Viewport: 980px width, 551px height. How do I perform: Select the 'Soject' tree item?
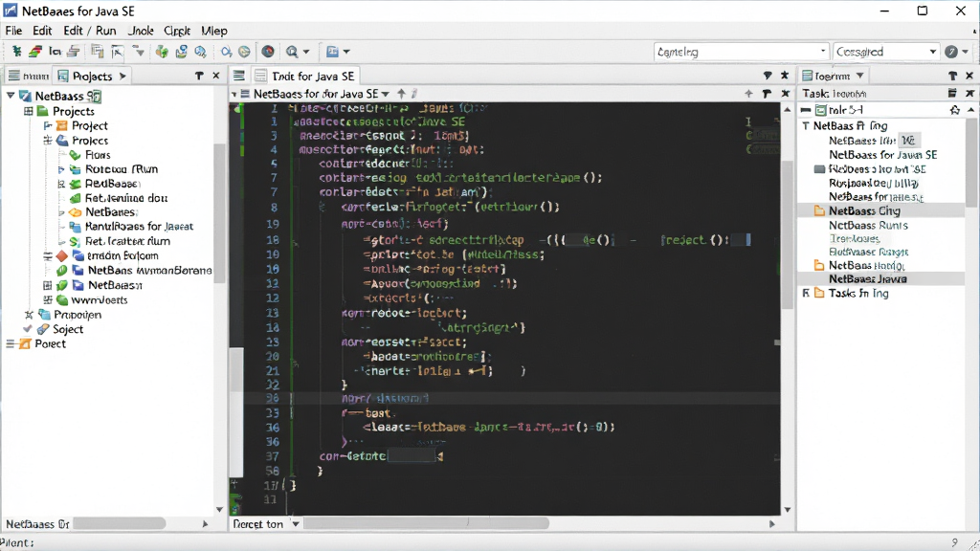click(68, 329)
